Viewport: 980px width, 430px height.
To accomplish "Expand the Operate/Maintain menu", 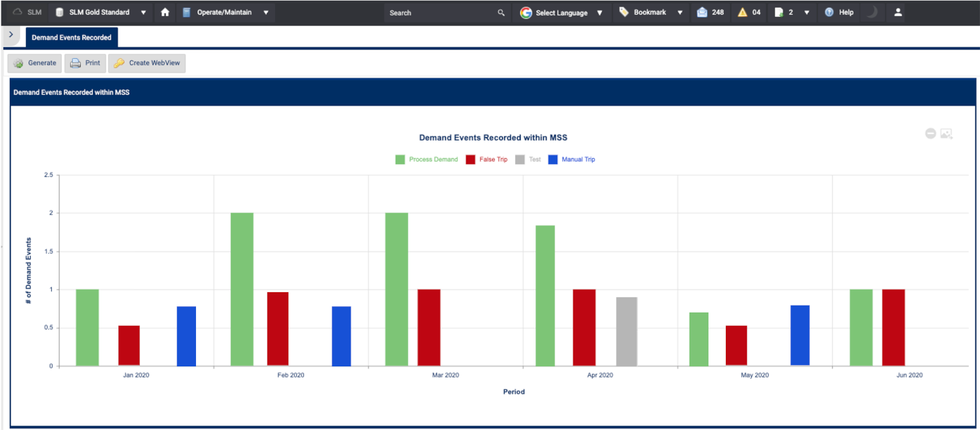I will point(225,13).
